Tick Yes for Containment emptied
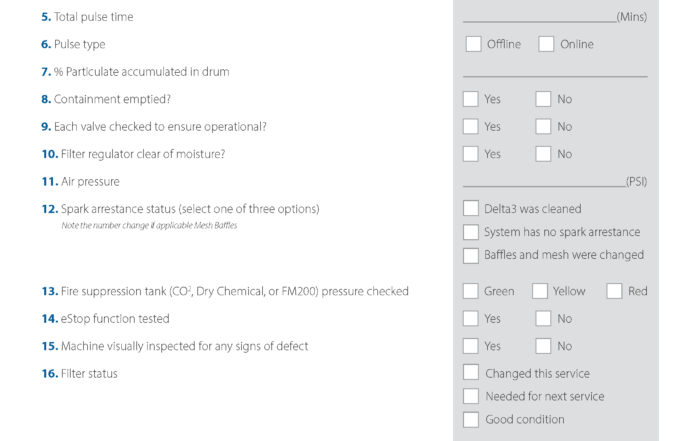 click(471, 99)
